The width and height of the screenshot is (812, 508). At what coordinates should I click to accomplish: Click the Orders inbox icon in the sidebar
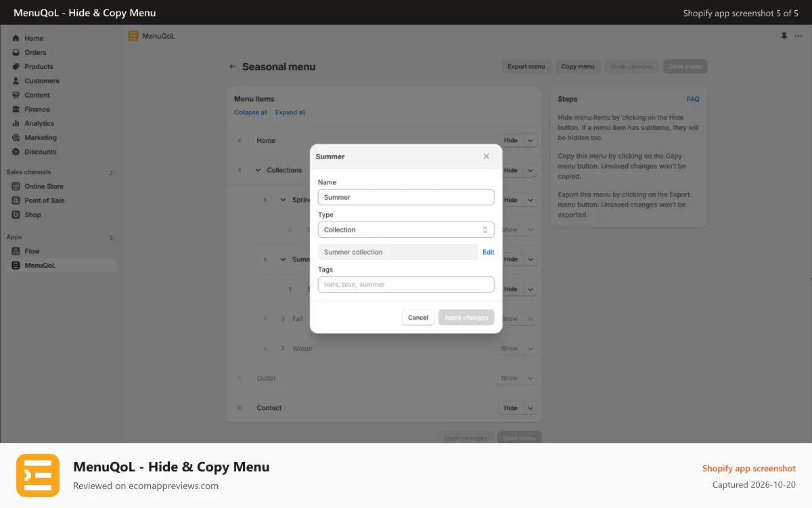[x=16, y=52]
